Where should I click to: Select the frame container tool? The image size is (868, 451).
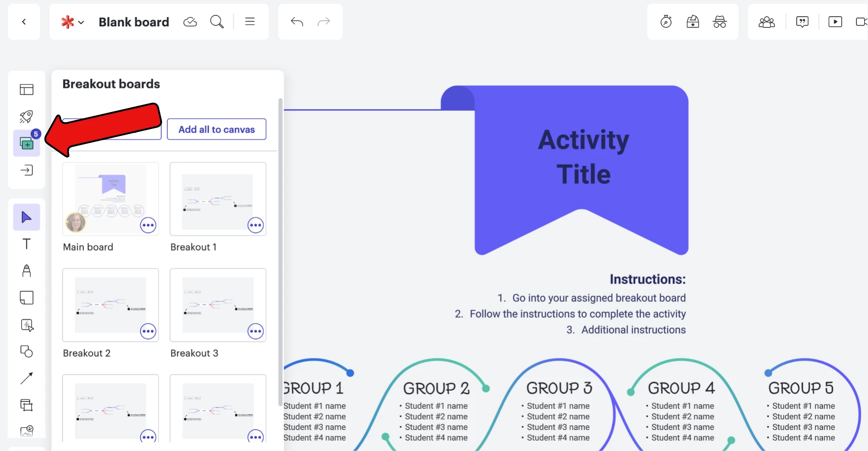[x=26, y=405]
